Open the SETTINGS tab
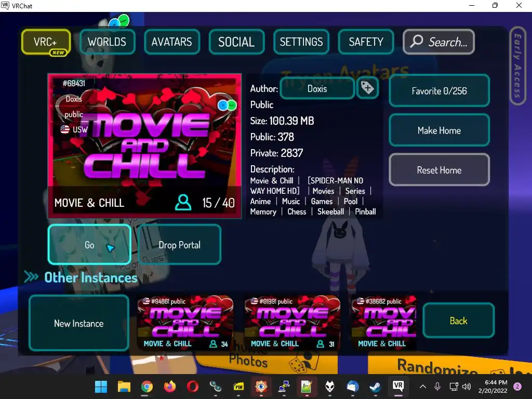This screenshot has height=399, width=532. [x=301, y=42]
